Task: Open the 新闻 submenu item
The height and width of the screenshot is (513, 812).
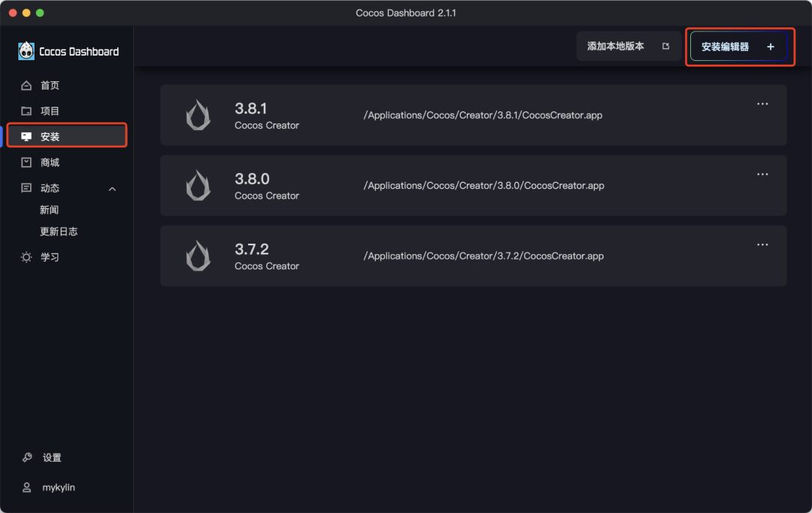Action: click(49, 210)
